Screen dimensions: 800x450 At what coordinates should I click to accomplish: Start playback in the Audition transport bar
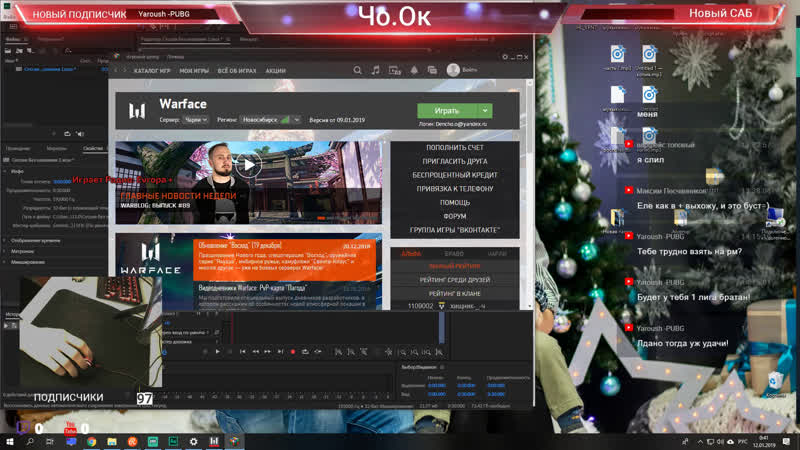pos(217,352)
